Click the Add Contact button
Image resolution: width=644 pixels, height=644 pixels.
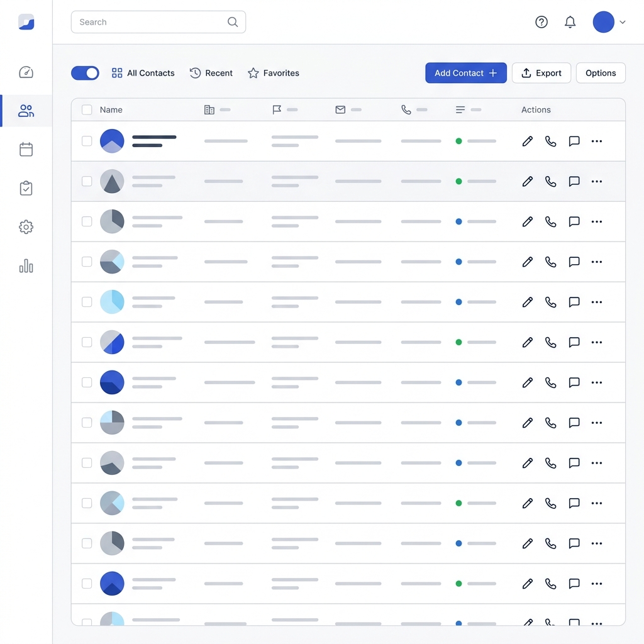point(466,73)
